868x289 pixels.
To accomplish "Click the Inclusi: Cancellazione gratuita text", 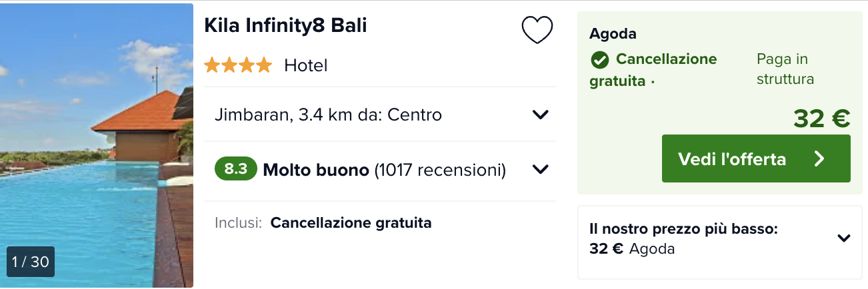I will coord(323,222).
